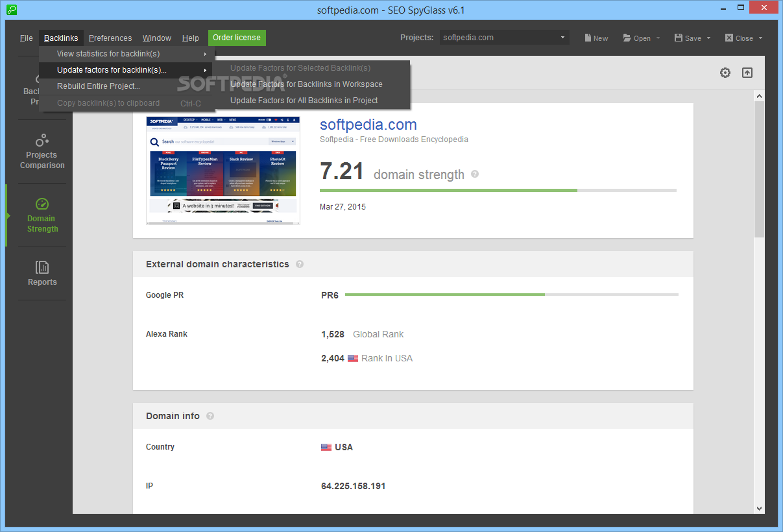Open the Reports sidebar section

[42, 273]
